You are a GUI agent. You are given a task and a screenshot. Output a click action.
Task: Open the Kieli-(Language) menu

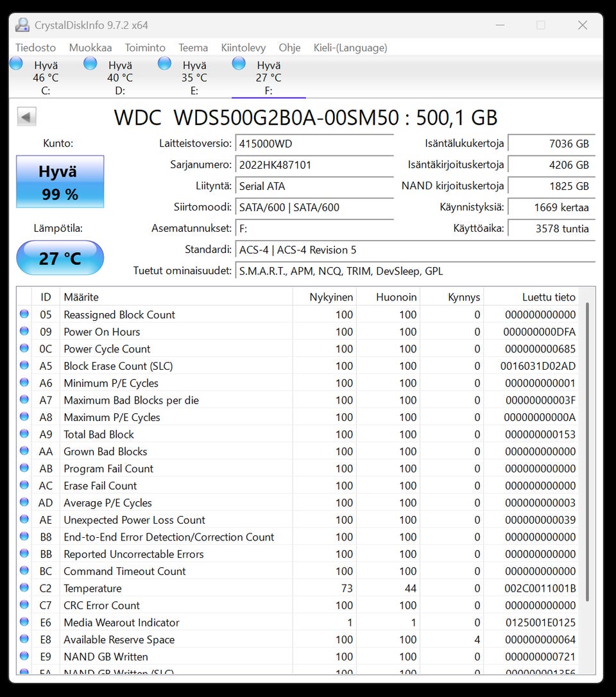pos(350,47)
